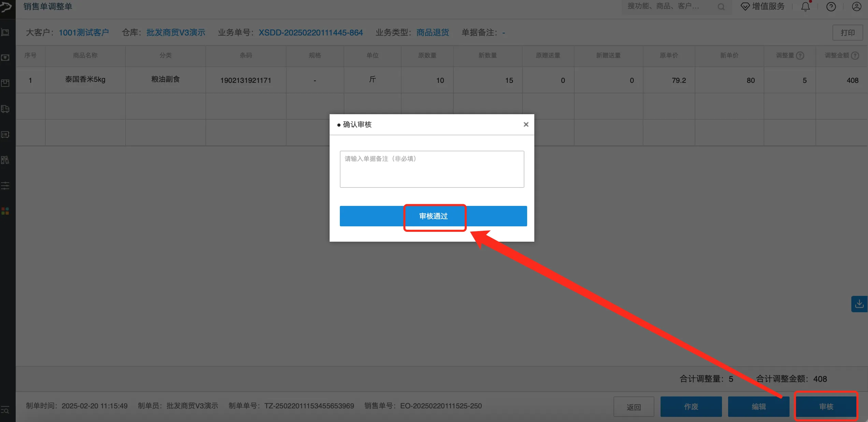Close the 确认审核 dialog
868x422 pixels.
coord(526,124)
